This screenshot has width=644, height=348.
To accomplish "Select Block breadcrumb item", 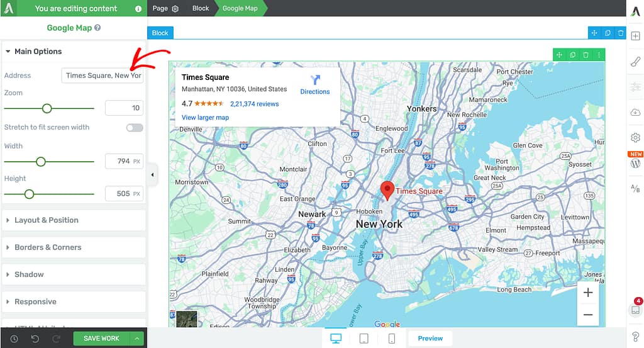I will [201, 8].
